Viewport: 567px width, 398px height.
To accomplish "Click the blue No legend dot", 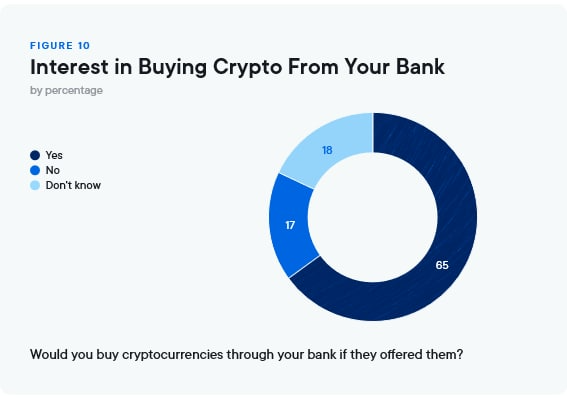I will pyautogui.click(x=35, y=170).
